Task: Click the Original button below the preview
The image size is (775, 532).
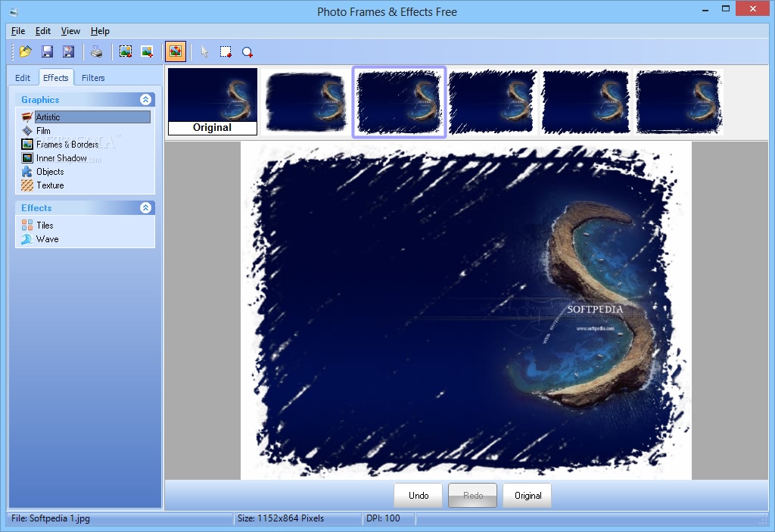Action: 528,496
